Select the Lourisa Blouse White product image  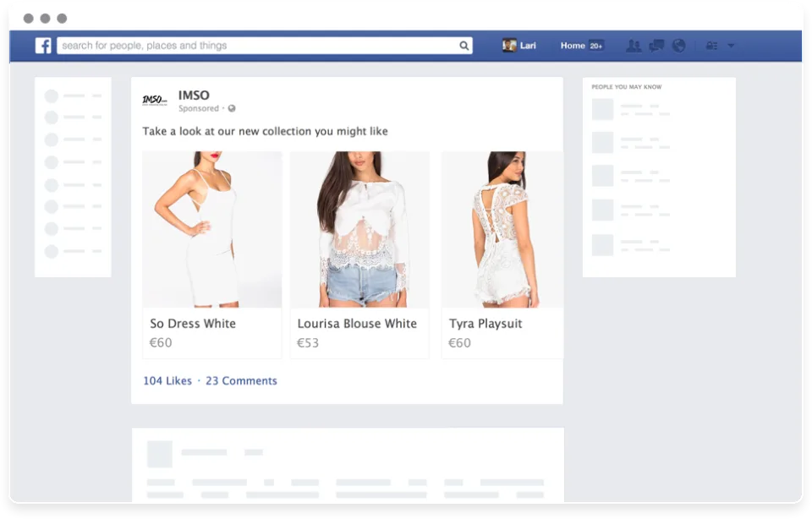pyautogui.click(x=360, y=230)
